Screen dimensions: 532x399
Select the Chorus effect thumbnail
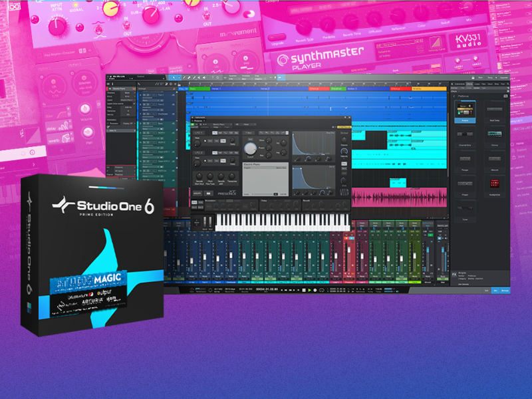click(495, 136)
